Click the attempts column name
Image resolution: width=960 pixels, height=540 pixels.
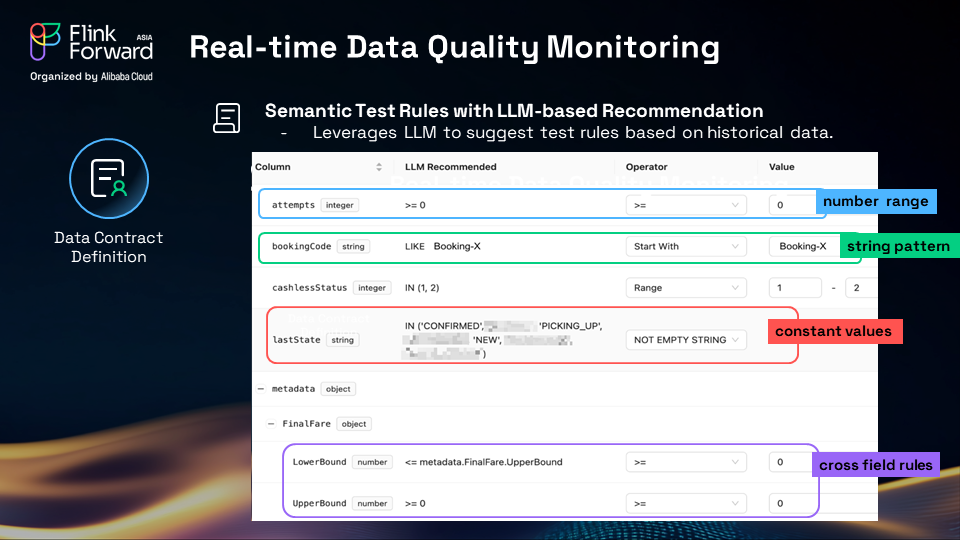click(x=293, y=205)
